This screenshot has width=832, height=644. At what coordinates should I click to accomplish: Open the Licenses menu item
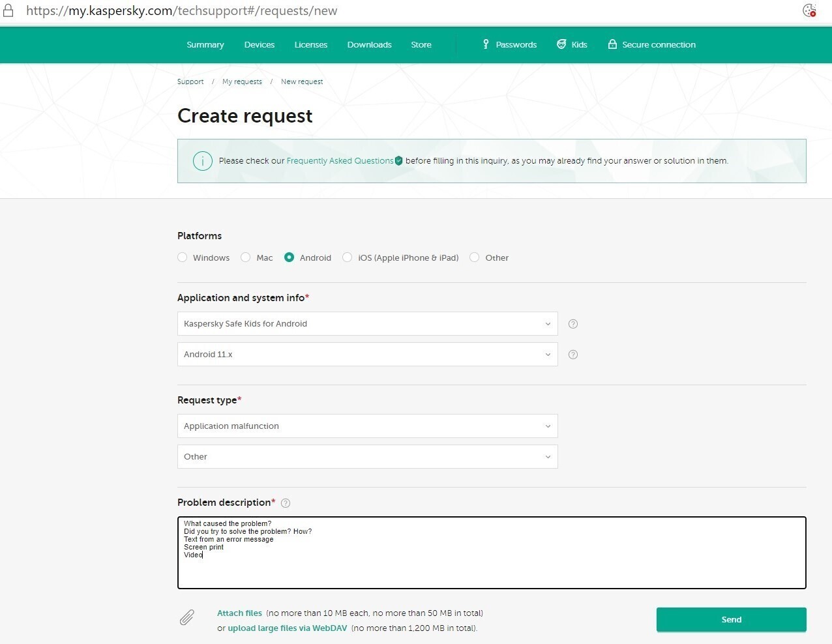point(310,45)
